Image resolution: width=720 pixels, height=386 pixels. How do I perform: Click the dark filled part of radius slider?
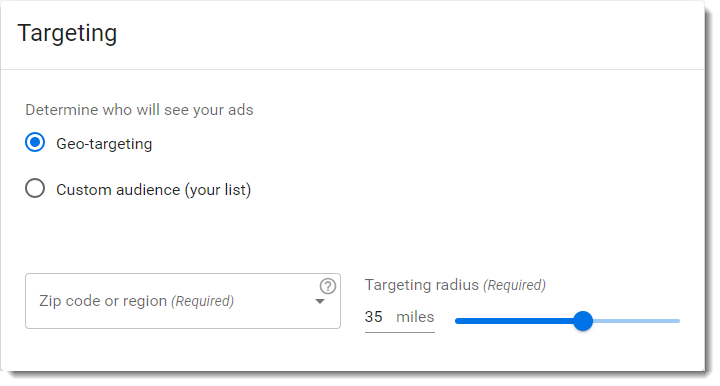[514, 321]
